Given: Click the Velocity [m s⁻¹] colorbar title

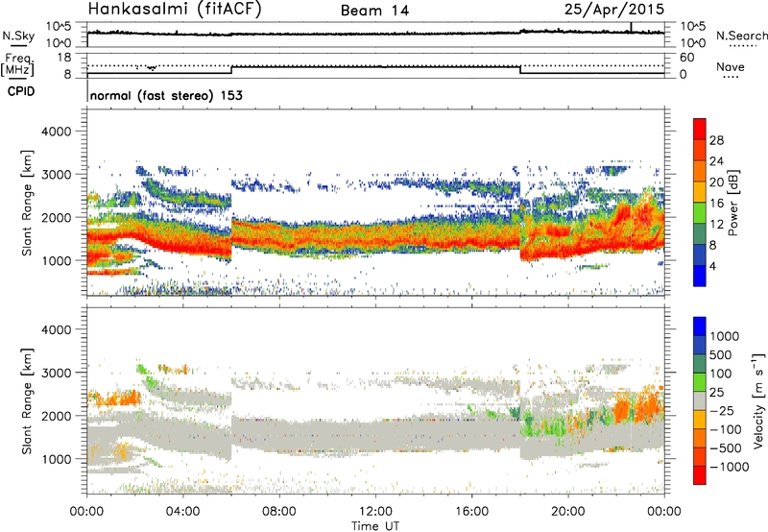Looking at the screenshot, I should point(758,400).
